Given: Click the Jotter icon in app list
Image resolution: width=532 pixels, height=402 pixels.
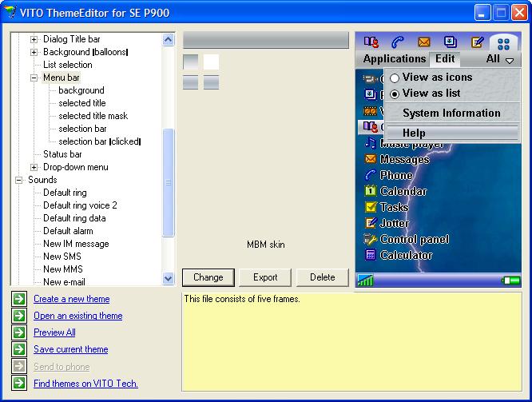Looking at the screenshot, I should click(x=370, y=223).
